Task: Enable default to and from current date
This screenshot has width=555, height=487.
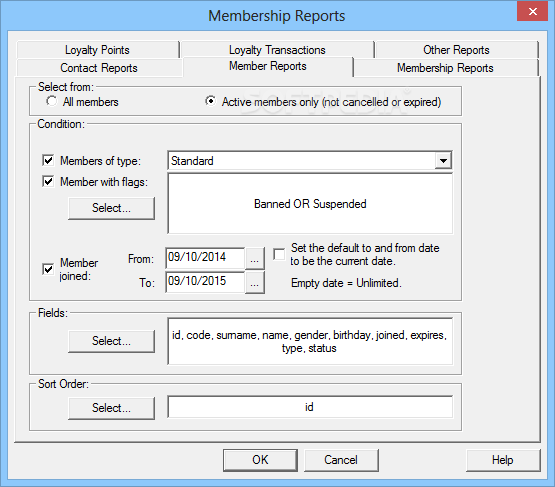Action: pos(279,254)
